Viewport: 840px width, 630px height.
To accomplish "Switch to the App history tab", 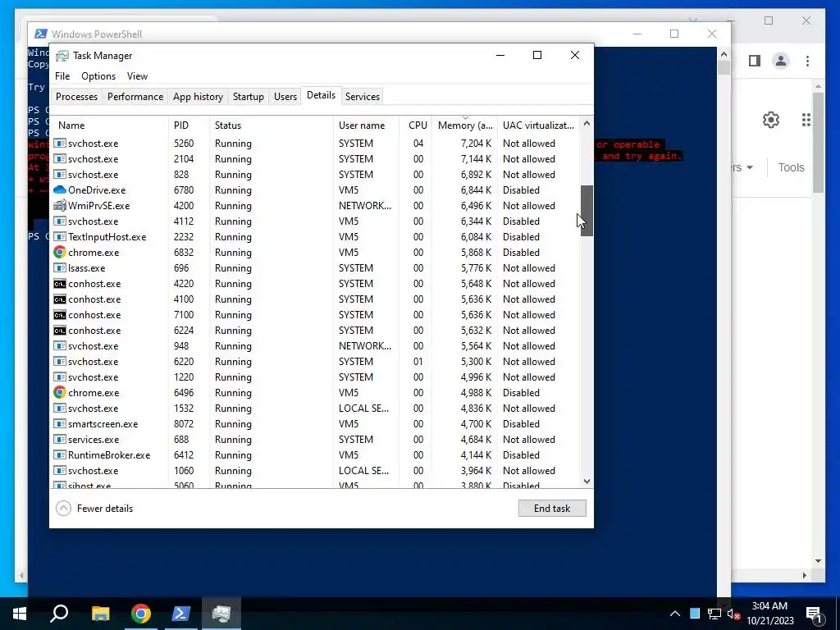I will (198, 97).
